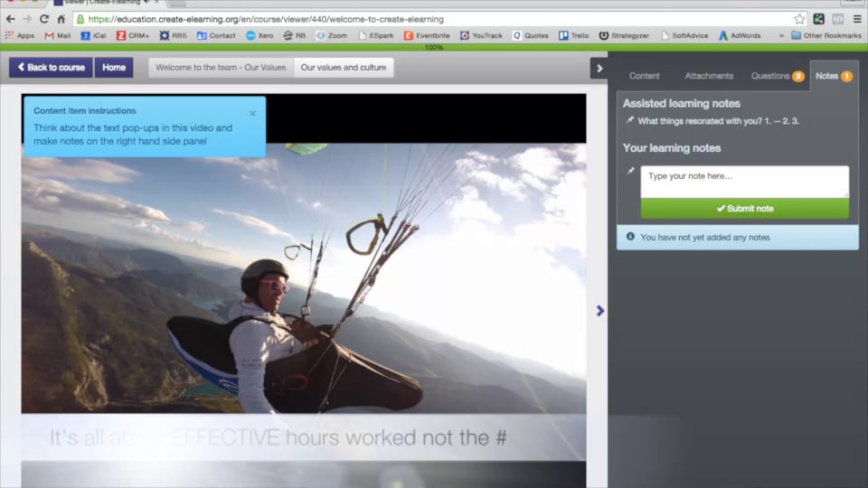Click the Submit note button
The width and height of the screenshot is (868, 488).
click(744, 209)
